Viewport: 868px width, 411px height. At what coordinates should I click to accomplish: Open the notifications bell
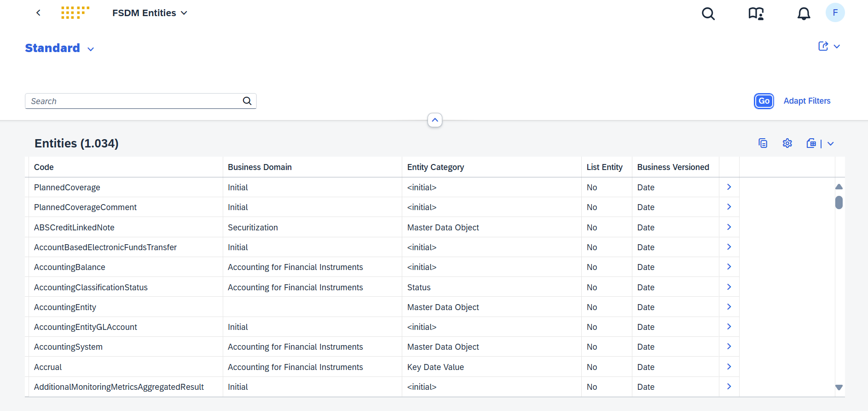click(804, 14)
